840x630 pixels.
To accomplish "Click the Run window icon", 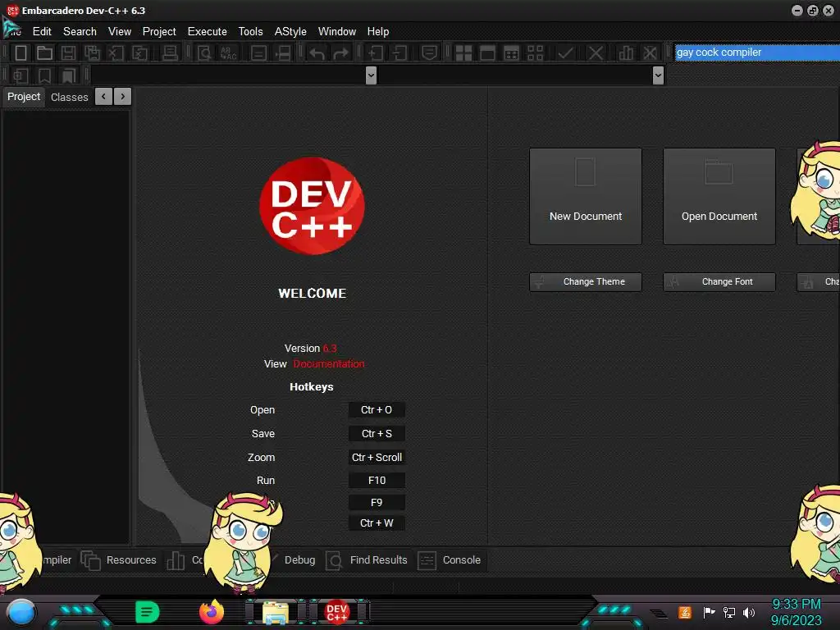I will tap(487, 53).
